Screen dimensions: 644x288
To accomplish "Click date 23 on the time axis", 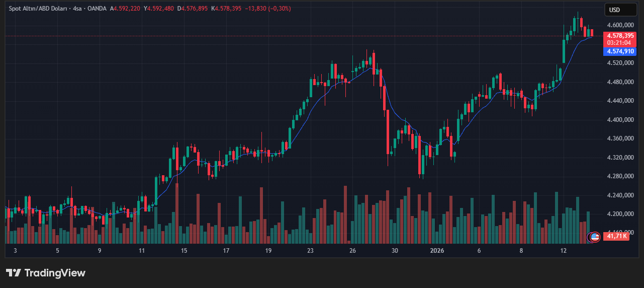I will [x=311, y=251].
